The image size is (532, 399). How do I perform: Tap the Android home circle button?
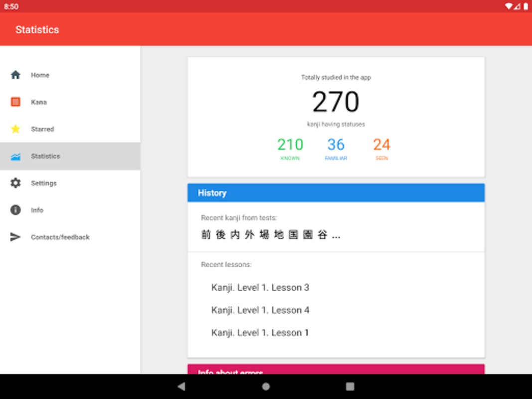tap(266, 386)
